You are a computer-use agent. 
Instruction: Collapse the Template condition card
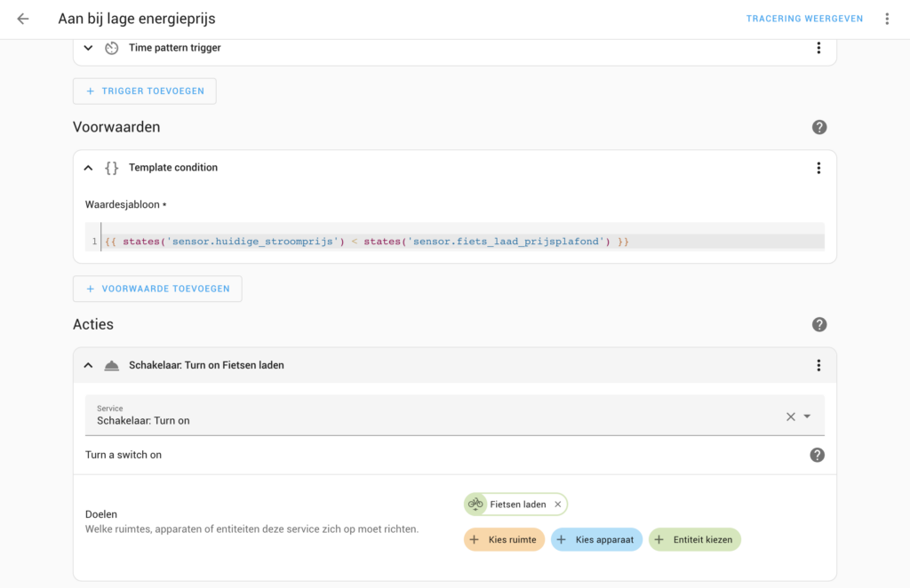[88, 168]
